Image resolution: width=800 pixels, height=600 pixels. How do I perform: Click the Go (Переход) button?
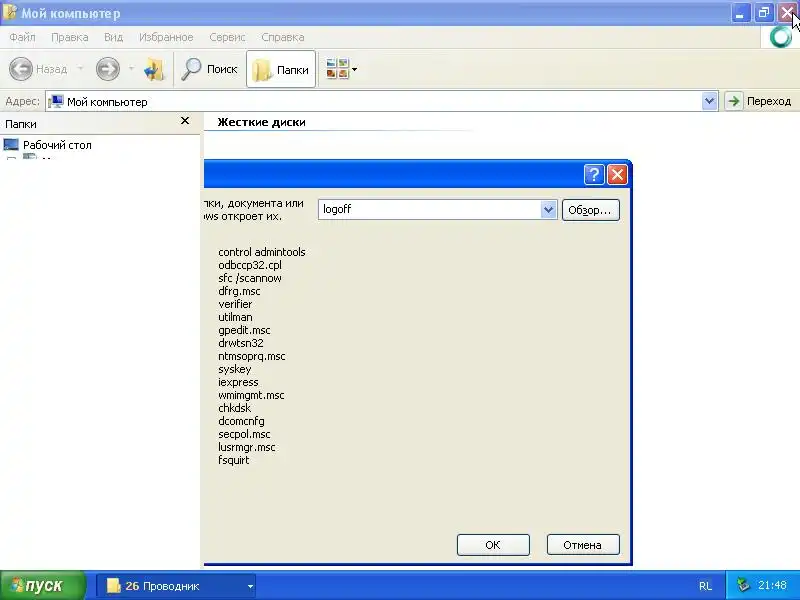coord(759,101)
